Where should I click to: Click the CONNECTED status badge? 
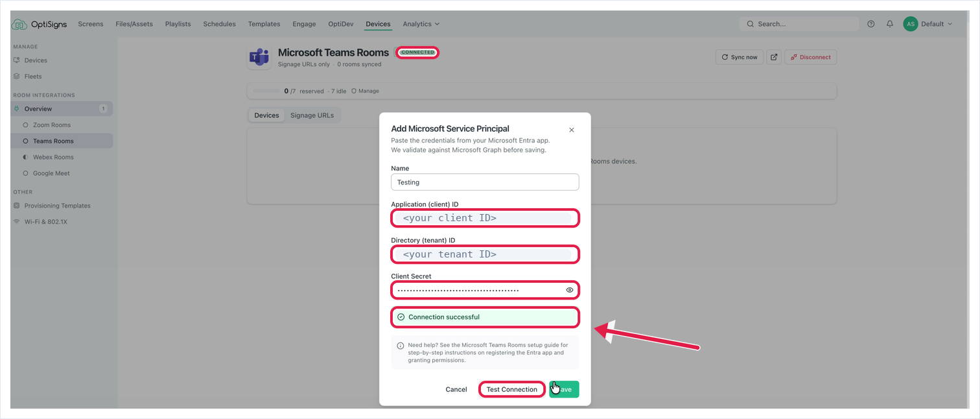coord(417,53)
